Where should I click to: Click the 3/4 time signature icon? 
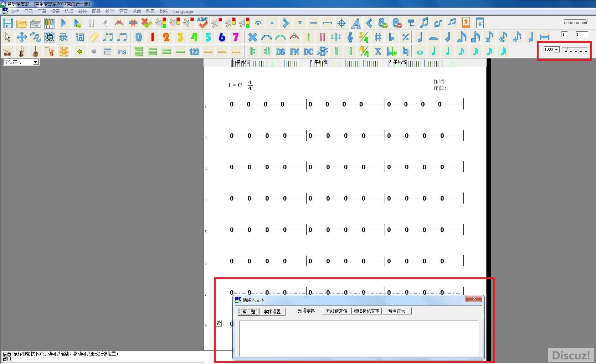tap(364, 37)
